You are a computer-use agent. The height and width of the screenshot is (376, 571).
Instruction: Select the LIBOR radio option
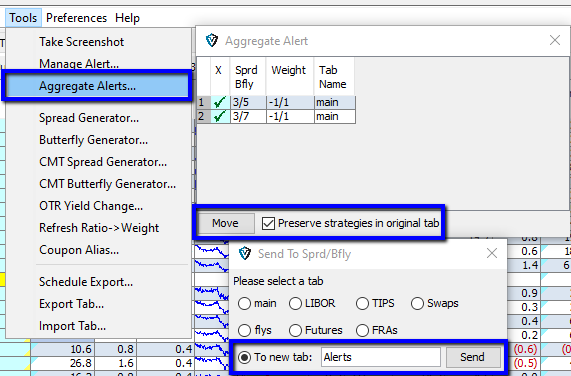295,304
